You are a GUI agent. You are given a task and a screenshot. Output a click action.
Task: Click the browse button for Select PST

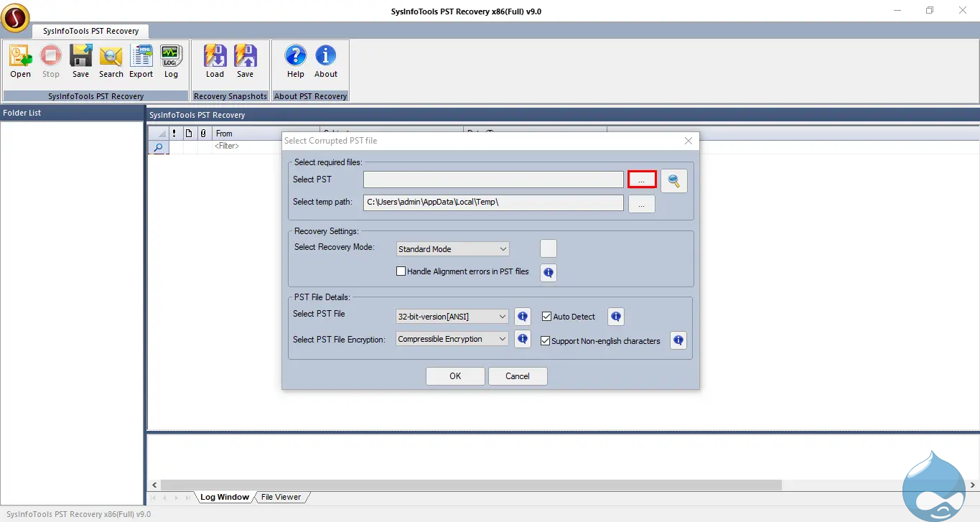point(642,180)
